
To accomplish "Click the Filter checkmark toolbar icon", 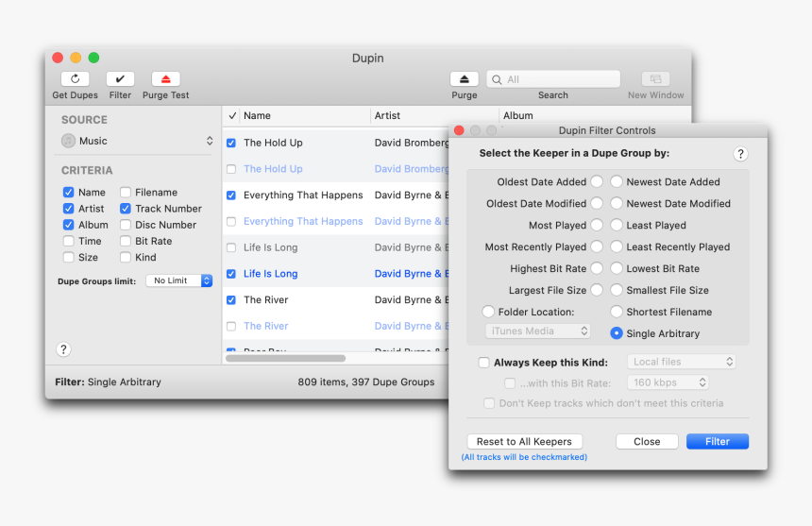I will 120,78.
